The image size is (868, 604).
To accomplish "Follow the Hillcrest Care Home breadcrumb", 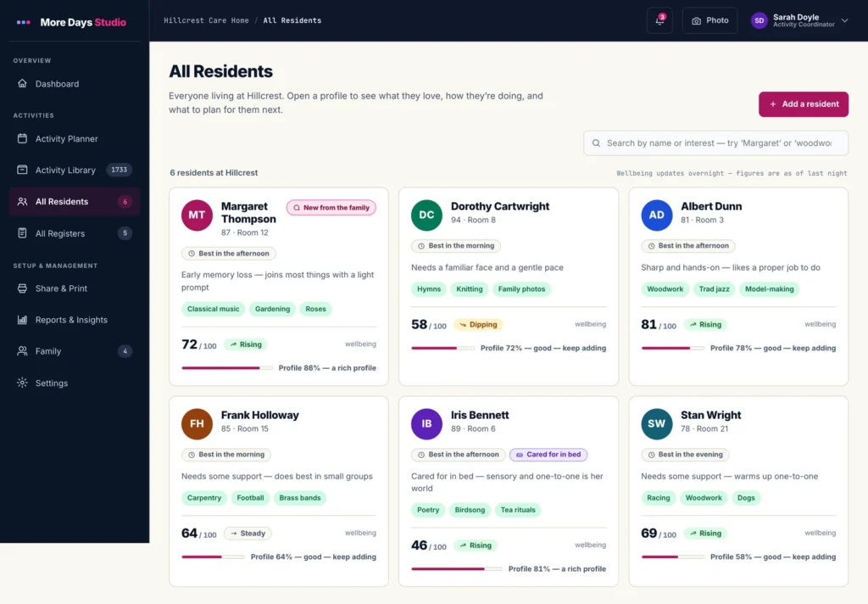I will (x=207, y=20).
